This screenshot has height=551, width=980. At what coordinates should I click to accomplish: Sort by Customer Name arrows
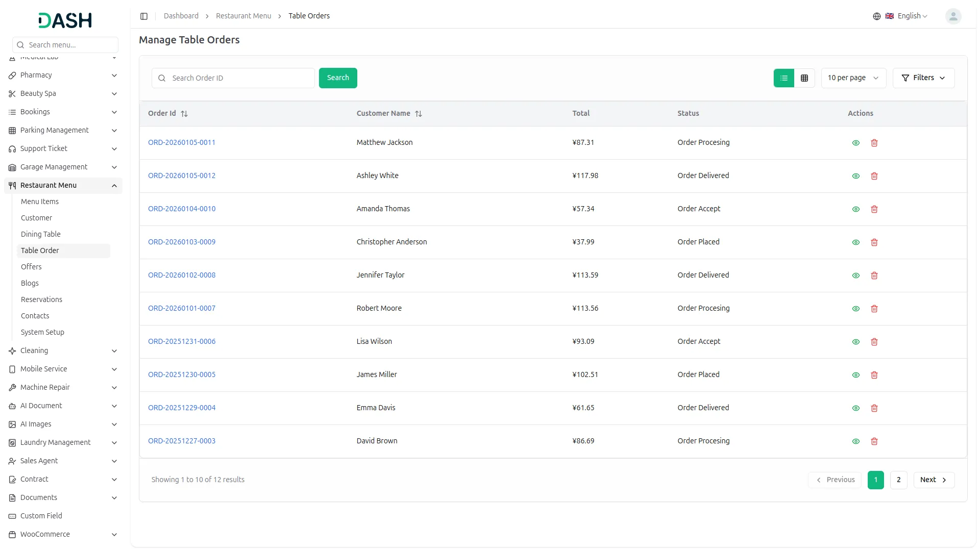[x=419, y=114]
